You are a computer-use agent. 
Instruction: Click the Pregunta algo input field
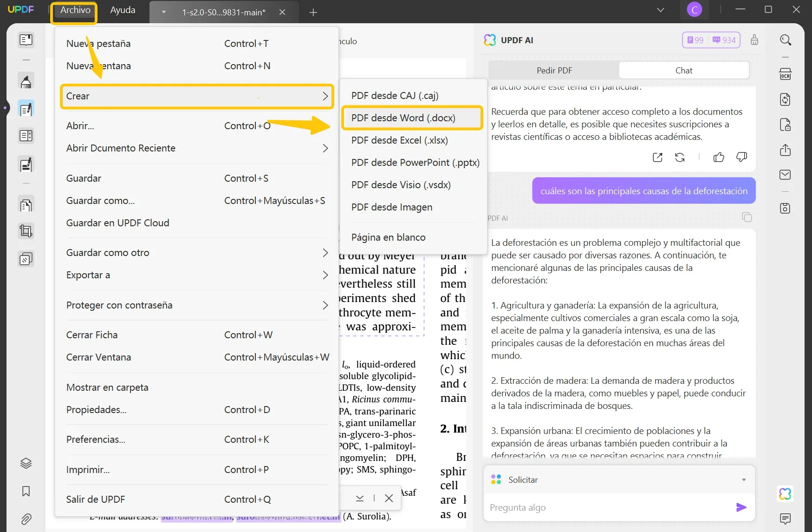coord(608,507)
